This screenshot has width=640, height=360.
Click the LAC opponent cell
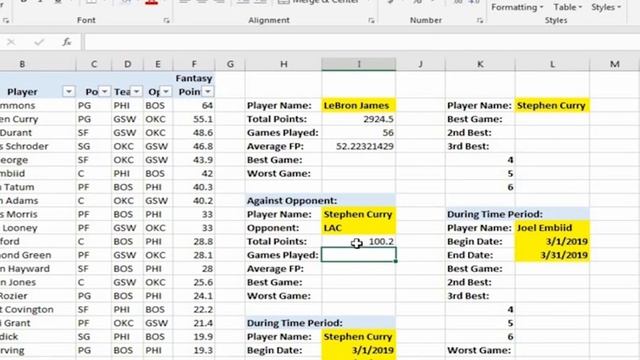pyautogui.click(x=358, y=228)
